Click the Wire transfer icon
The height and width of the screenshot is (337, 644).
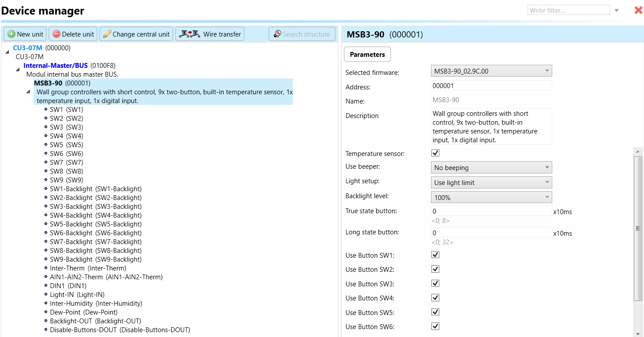click(x=189, y=34)
